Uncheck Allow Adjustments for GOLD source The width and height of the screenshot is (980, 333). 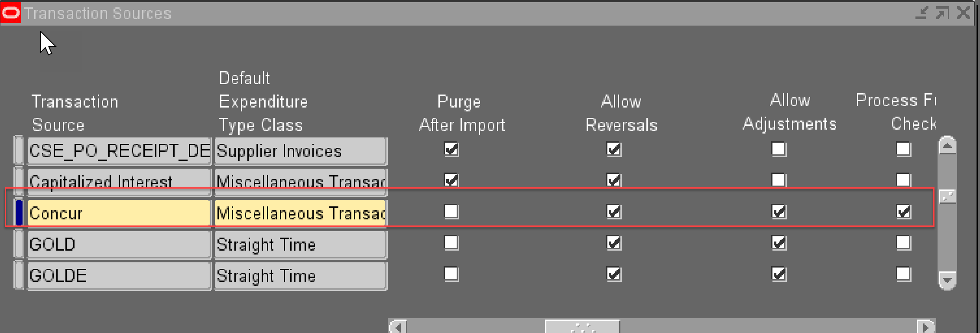[x=779, y=243]
